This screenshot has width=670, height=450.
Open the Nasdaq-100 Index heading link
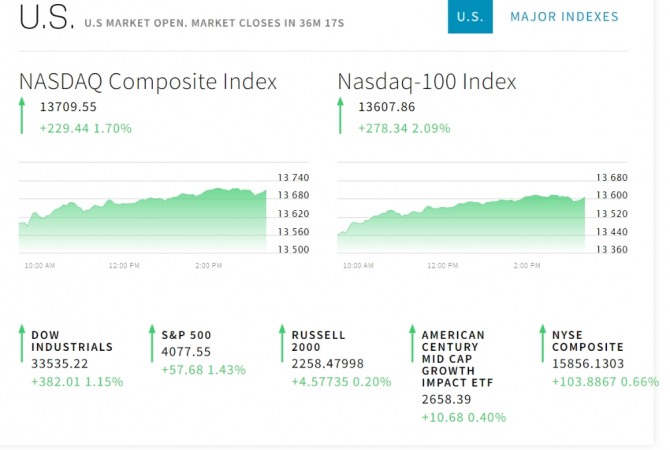[x=427, y=82]
